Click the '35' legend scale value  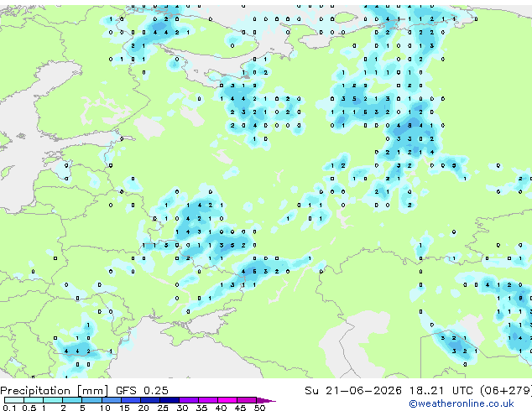click(201, 408)
